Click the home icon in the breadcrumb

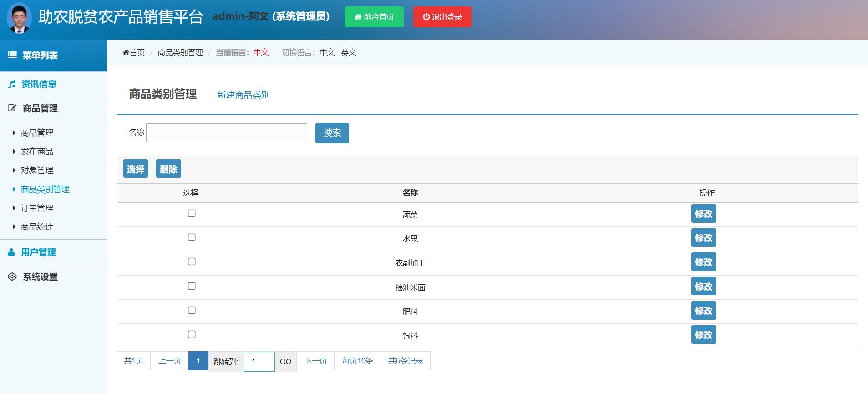click(126, 52)
